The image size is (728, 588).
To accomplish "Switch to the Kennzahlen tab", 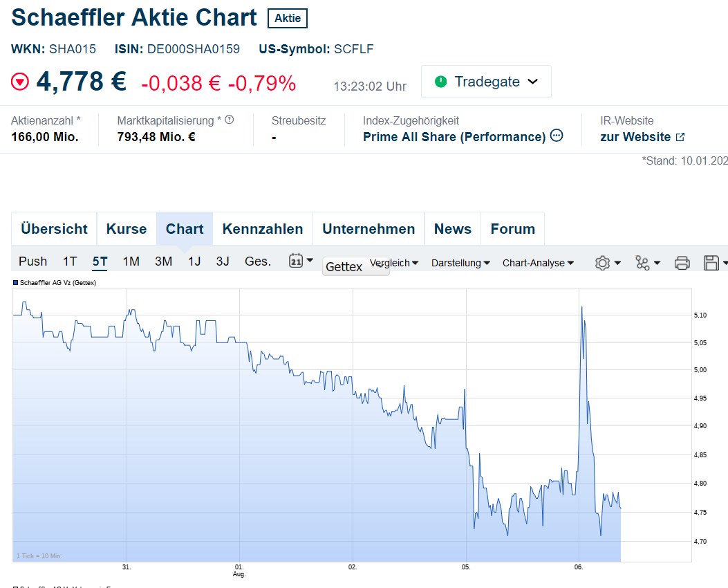I will pyautogui.click(x=263, y=228).
